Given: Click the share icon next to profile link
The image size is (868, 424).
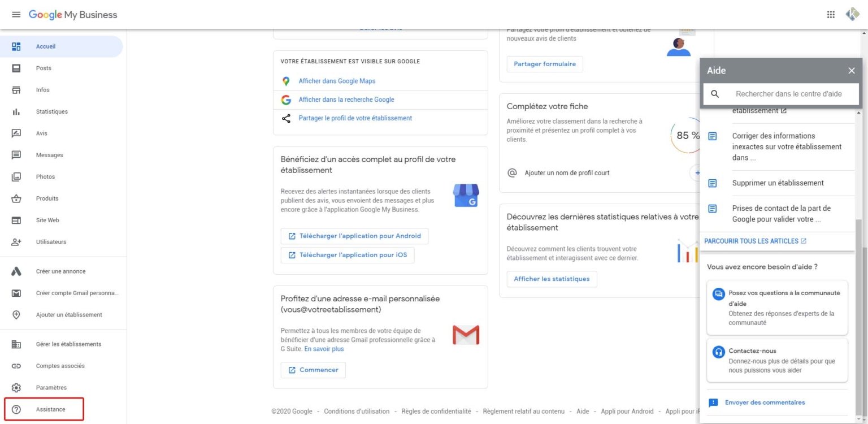Looking at the screenshot, I should pos(286,118).
